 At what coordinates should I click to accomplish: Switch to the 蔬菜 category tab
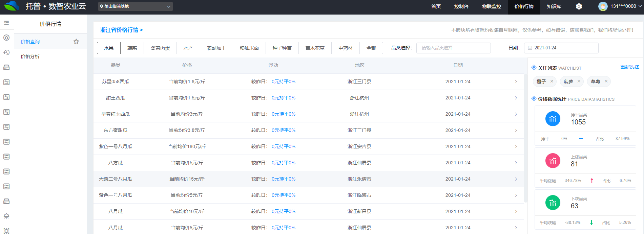132,48
